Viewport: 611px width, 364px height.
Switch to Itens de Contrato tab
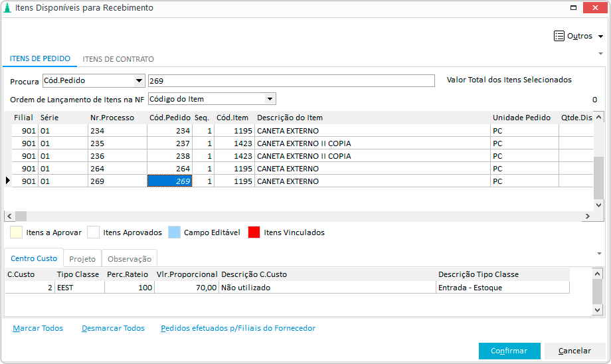point(118,59)
